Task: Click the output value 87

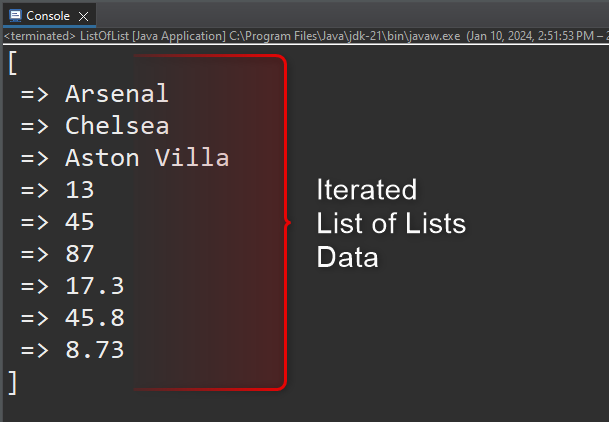Action: coord(80,254)
